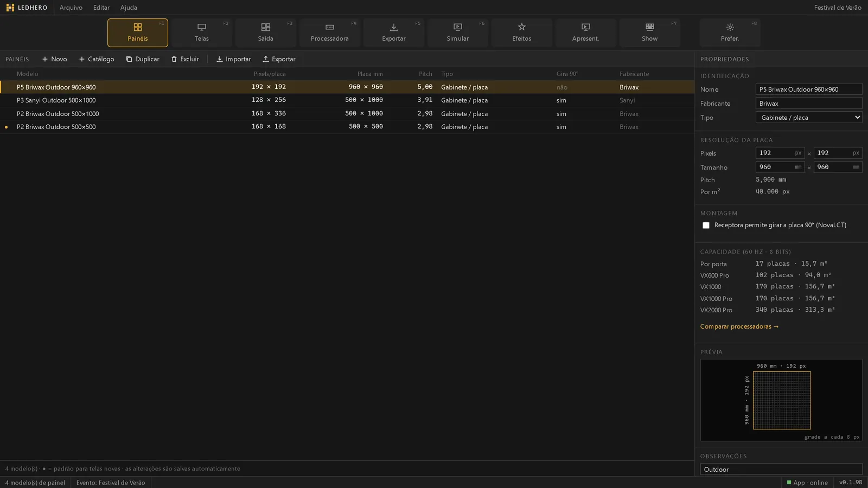Enable the Receptora permite girar 90° checkbox
Screen dimensions: 868x488
click(x=706, y=225)
